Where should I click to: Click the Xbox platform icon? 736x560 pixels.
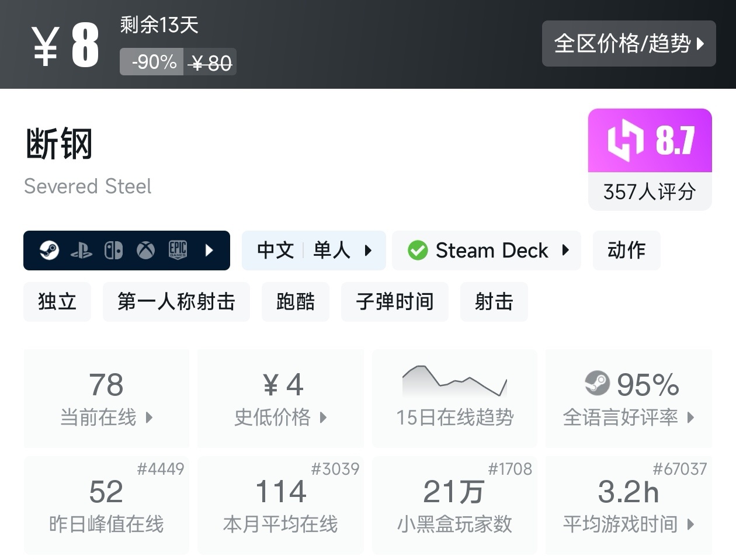coord(145,251)
